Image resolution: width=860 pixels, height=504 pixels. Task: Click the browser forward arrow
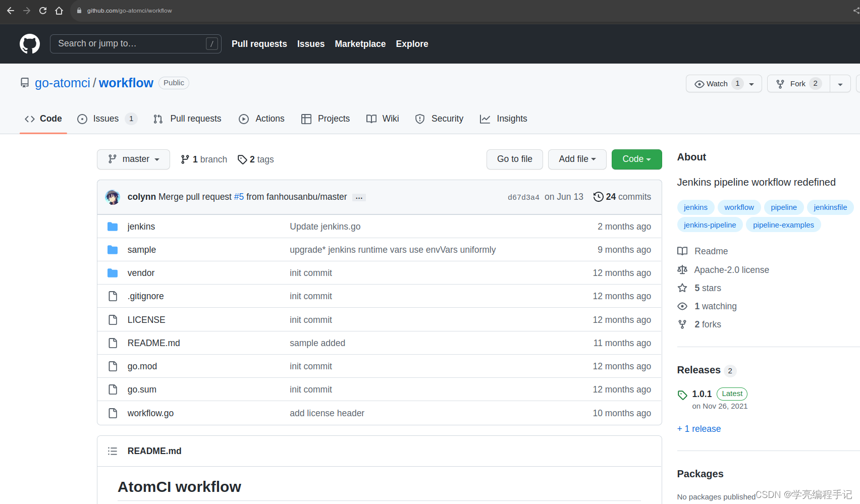pos(27,11)
